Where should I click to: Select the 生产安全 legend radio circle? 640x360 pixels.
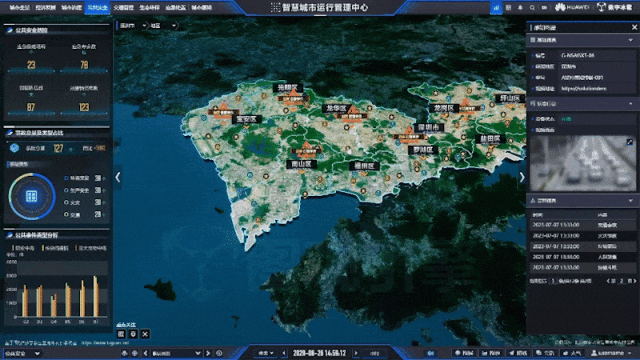pos(66,190)
